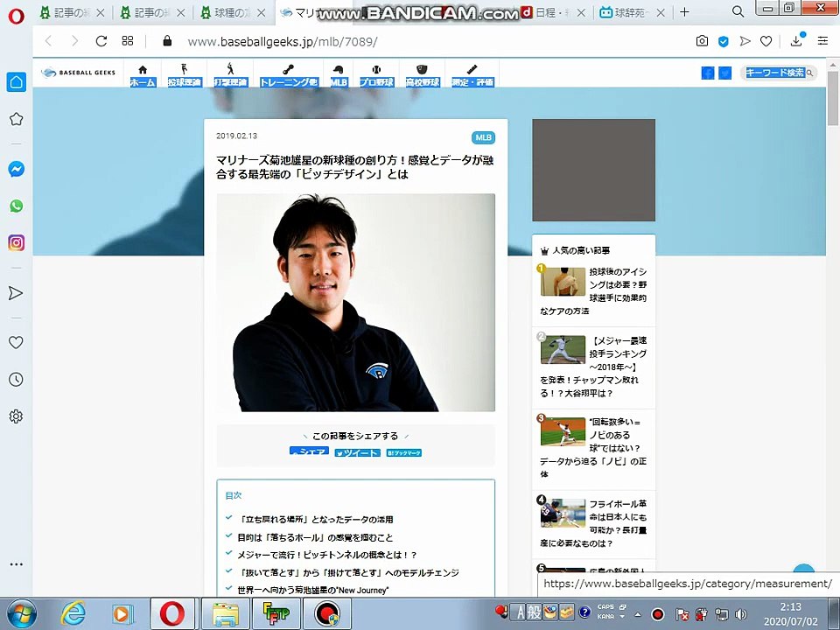This screenshot has height=630, width=840.
Task: Open ranked article メジャー最速投手ランキング
Action: pyautogui.click(x=593, y=367)
